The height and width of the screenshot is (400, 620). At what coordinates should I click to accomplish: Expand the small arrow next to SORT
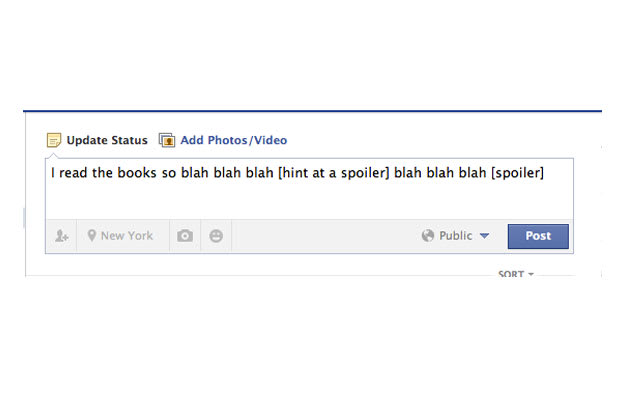pyautogui.click(x=531, y=274)
